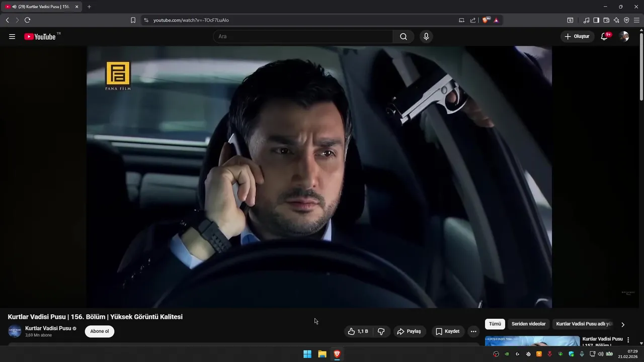The height and width of the screenshot is (362, 644).
Task: Save video to playlist via Kaydet
Action: [x=447, y=331]
